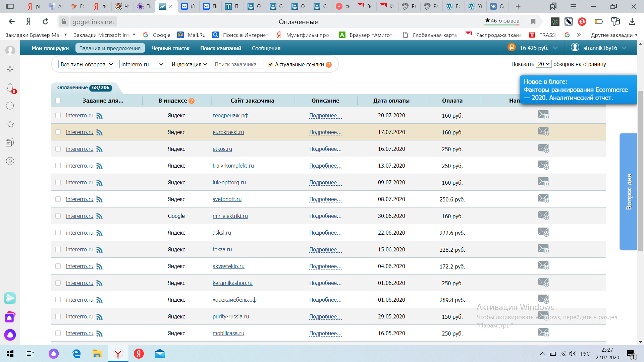
Task: Open reviews-per-page dropdown showing 20
Action: [543, 64]
